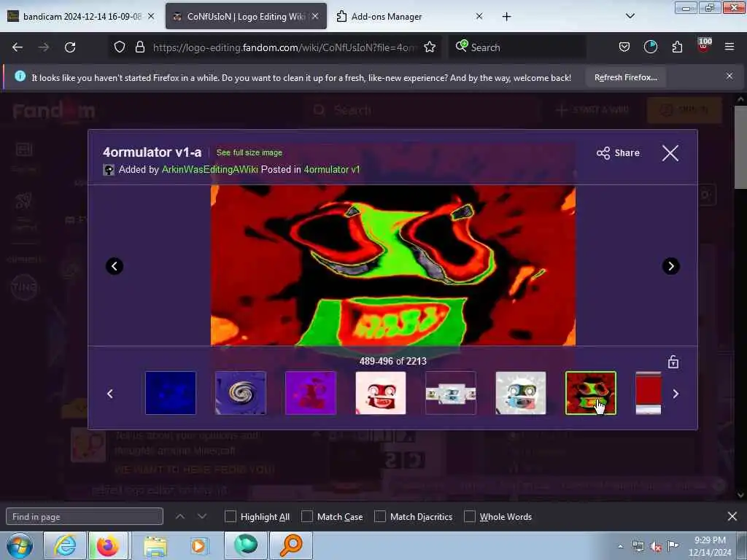
Task: Focus the URL address bar
Action: [x=284, y=47]
